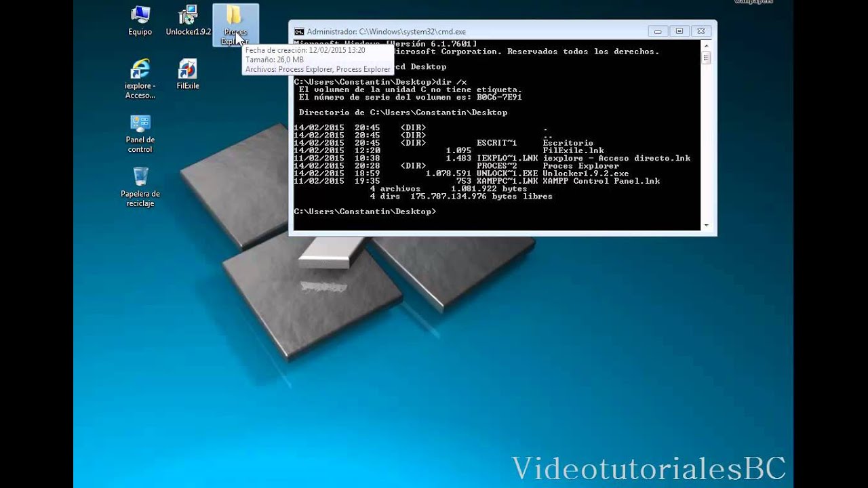Select the Unlocker1.9.2 installer icon
Viewport: 868px width, 488px height.
click(188, 20)
